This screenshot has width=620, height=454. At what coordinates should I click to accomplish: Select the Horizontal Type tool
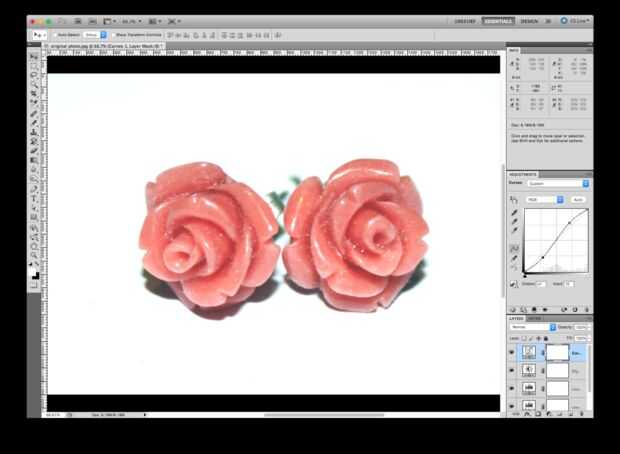click(34, 199)
